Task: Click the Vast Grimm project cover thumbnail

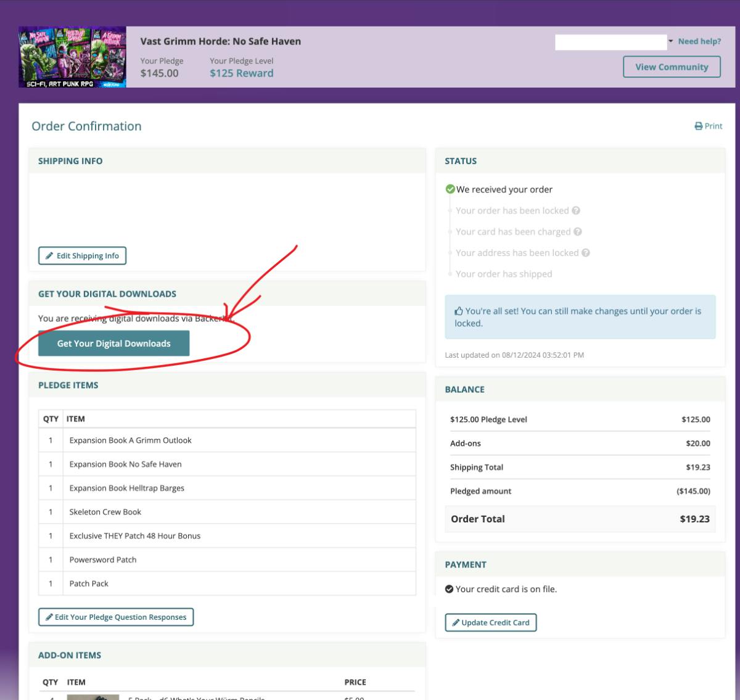Action: coord(72,57)
